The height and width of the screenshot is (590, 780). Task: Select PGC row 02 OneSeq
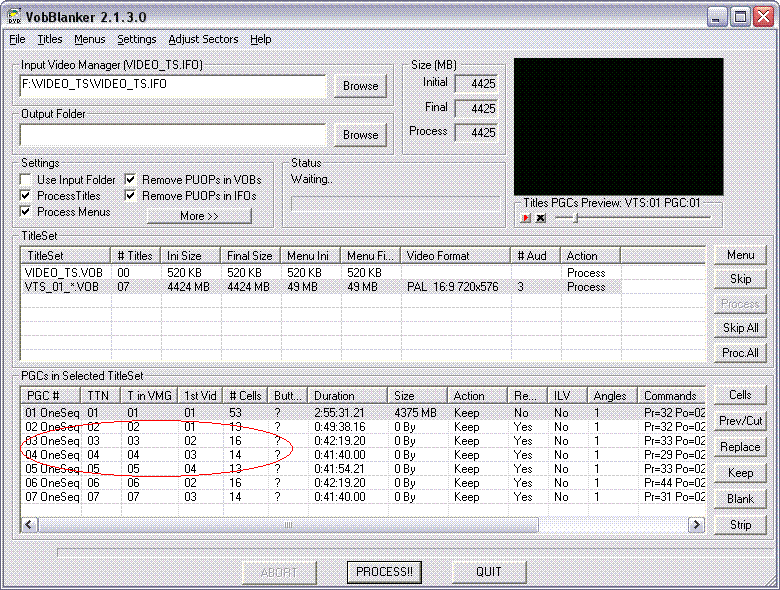click(363, 427)
